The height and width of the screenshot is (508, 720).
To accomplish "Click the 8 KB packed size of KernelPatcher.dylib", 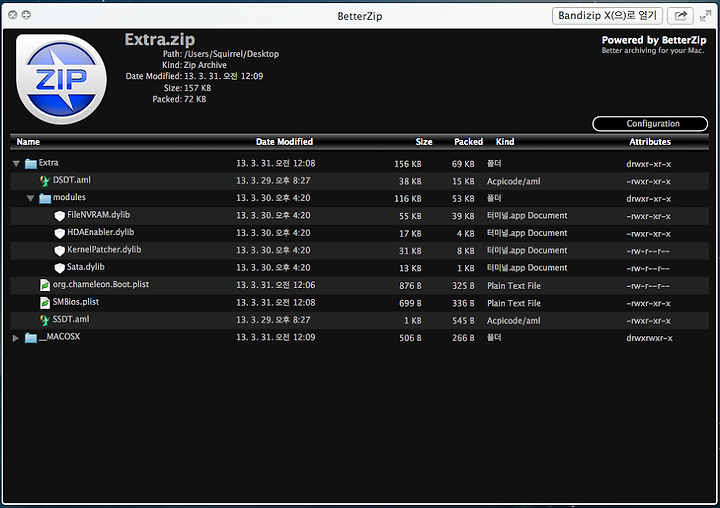I will click(466, 251).
